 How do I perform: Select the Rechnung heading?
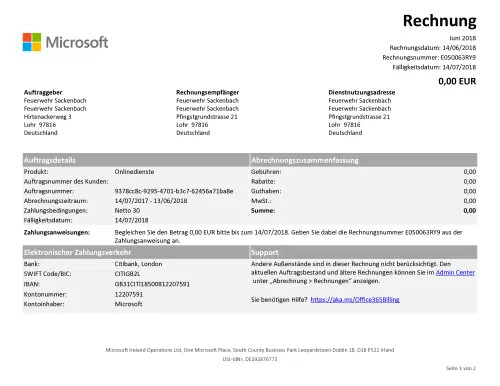(x=439, y=21)
